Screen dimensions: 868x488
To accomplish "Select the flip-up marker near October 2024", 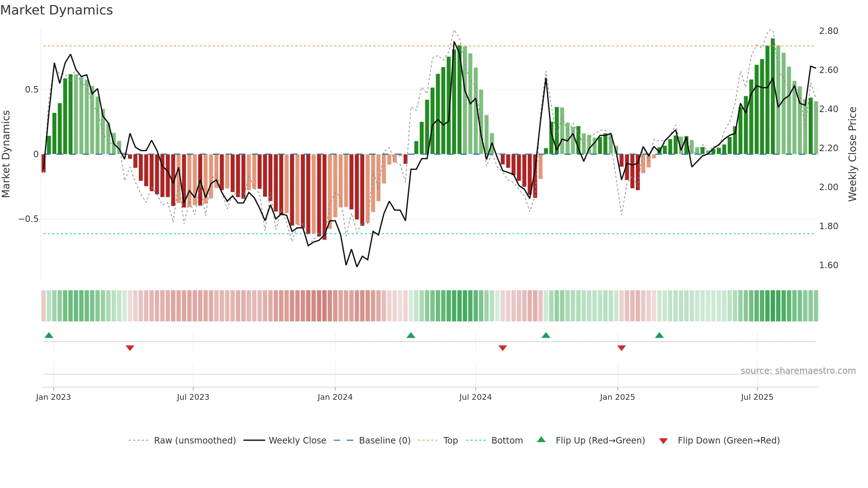I will [546, 335].
